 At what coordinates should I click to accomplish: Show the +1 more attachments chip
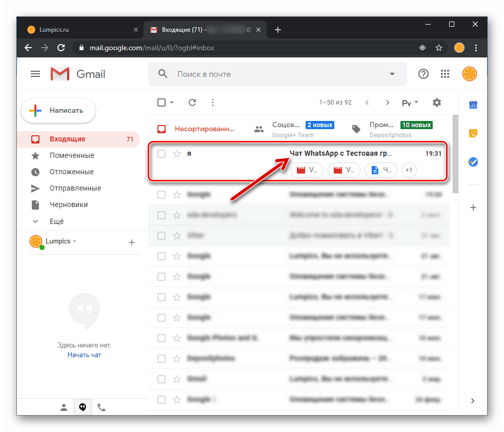(409, 170)
